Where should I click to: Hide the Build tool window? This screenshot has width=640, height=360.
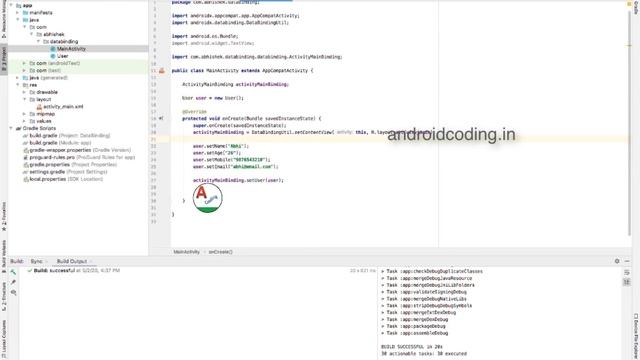pyautogui.click(x=627, y=261)
